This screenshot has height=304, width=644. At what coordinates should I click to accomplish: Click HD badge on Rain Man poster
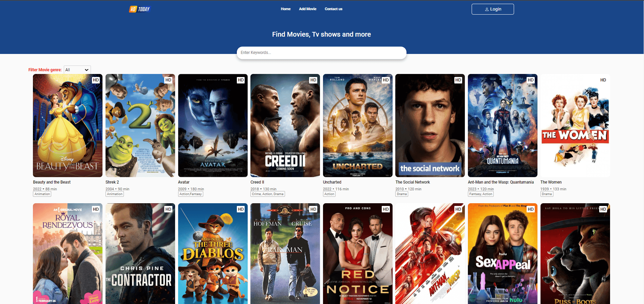pos(313,209)
